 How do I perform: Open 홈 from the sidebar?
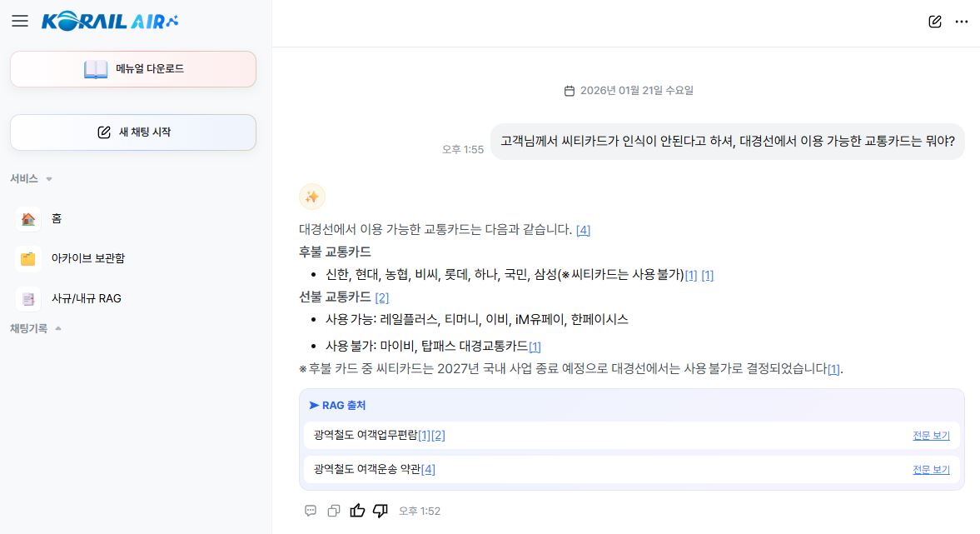56,218
